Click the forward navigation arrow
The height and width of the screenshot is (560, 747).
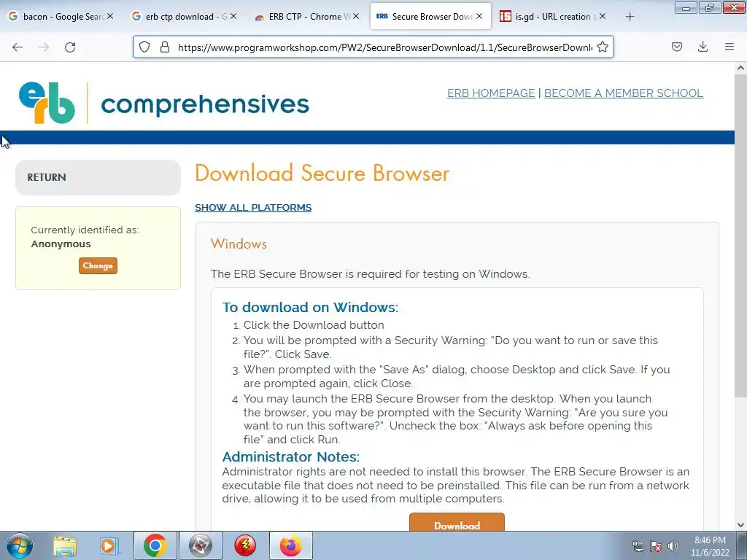point(44,47)
